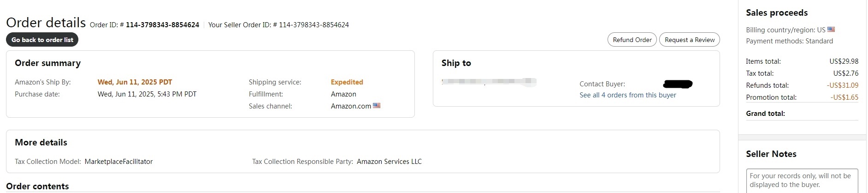This screenshot has height=193, width=868.
Task: See all 4 orders from this buyer
Action: pos(627,95)
